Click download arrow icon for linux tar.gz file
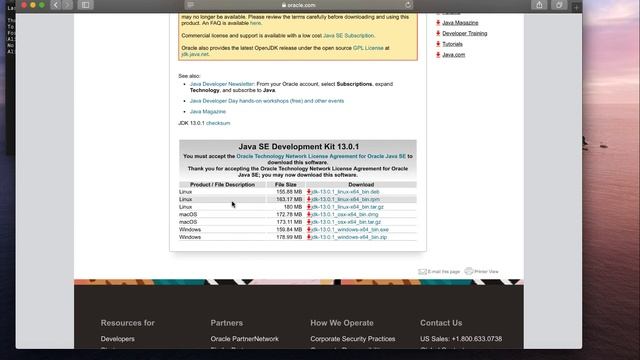Viewport: 640px width, 360px height. pyautogui.click(x=309, y=207)
